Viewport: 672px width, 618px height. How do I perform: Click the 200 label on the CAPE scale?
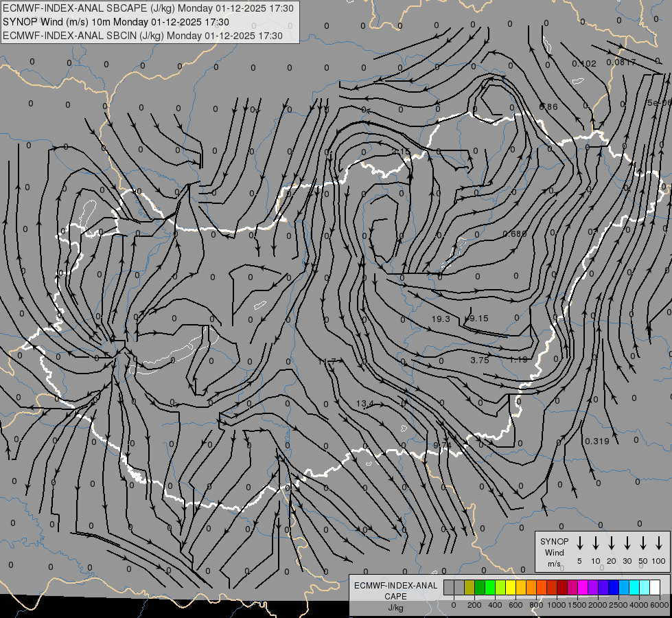click(474, 605)
